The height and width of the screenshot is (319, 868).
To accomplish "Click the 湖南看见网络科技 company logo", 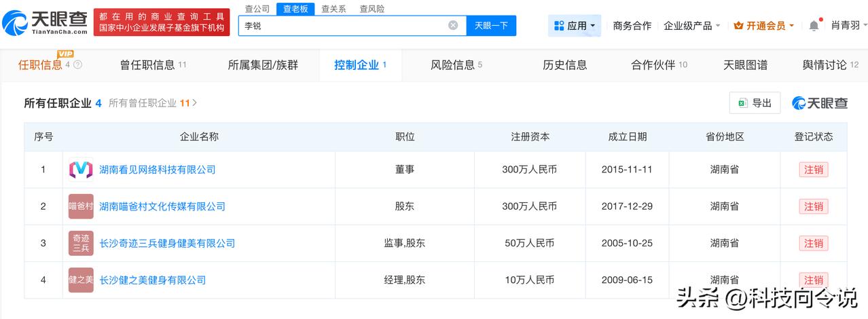I will 81,170.
